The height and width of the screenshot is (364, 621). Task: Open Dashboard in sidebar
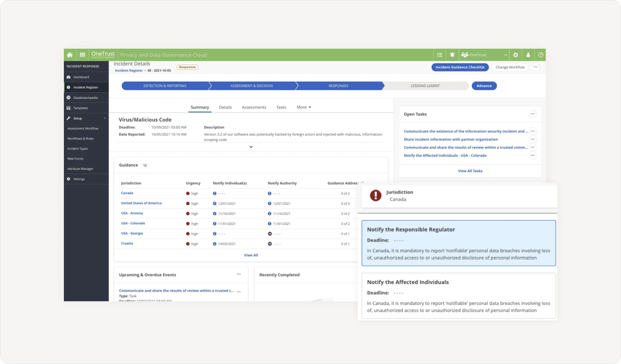pyautogui.click(x=86, y=77)
